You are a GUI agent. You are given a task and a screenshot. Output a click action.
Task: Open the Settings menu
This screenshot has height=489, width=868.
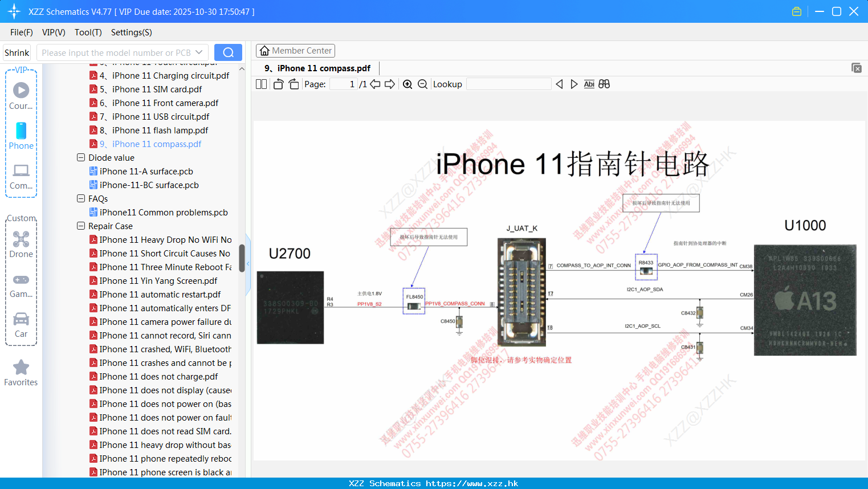[132, 32]
